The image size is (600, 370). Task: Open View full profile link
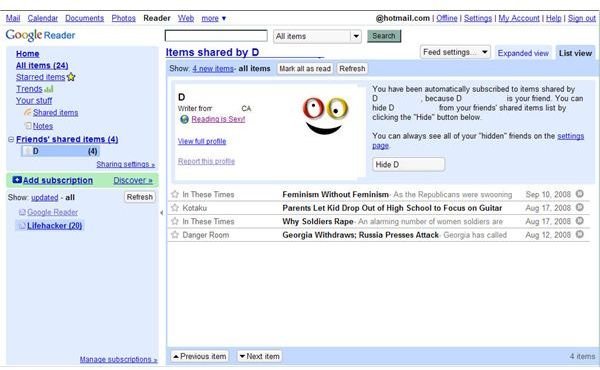[x=202, y=141]
